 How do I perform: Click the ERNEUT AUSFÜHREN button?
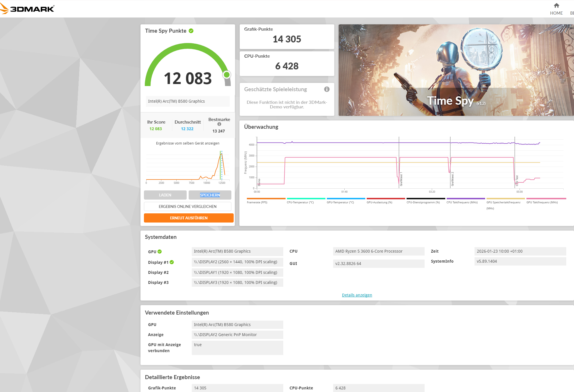coord(189,218)
